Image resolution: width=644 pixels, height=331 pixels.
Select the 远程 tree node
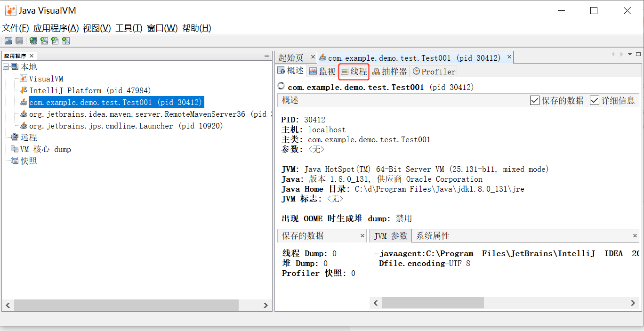29,137
